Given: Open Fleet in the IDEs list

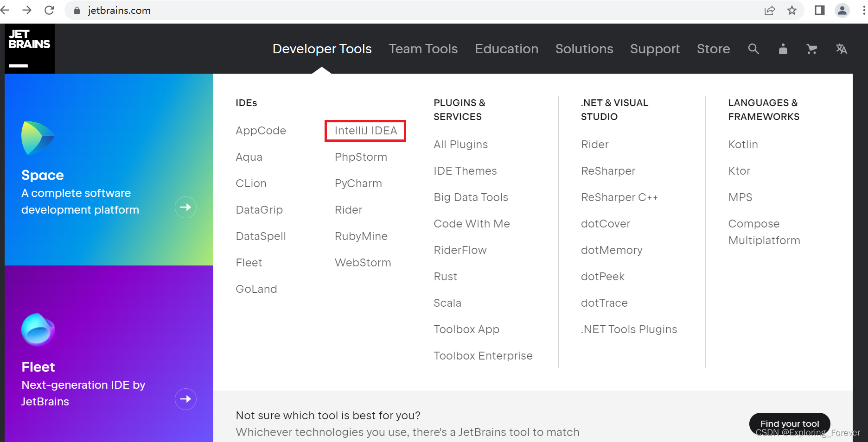Looking at the screenshot, I should point(249,263).
